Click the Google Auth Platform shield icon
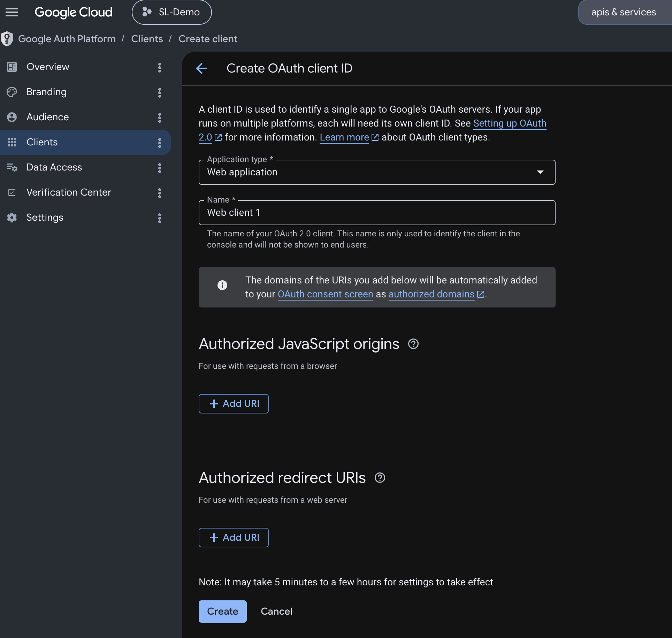 pos(7,39)
